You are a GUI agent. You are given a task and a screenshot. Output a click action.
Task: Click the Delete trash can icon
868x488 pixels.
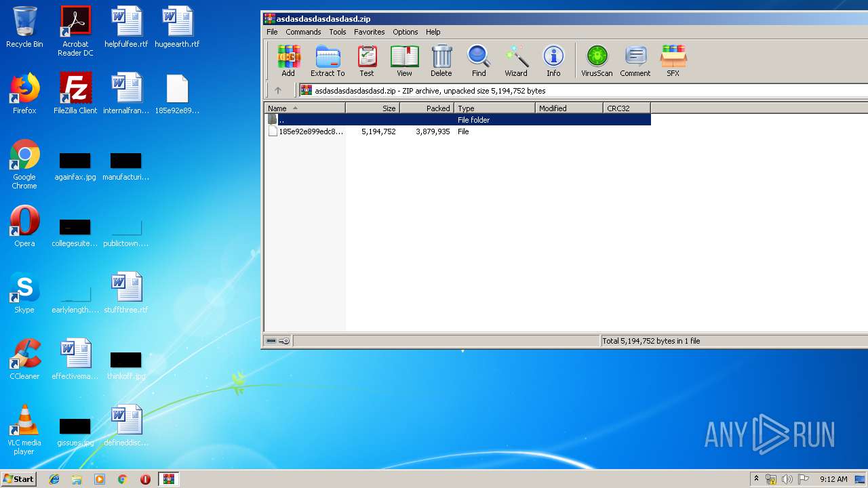(x=441, y=61)
